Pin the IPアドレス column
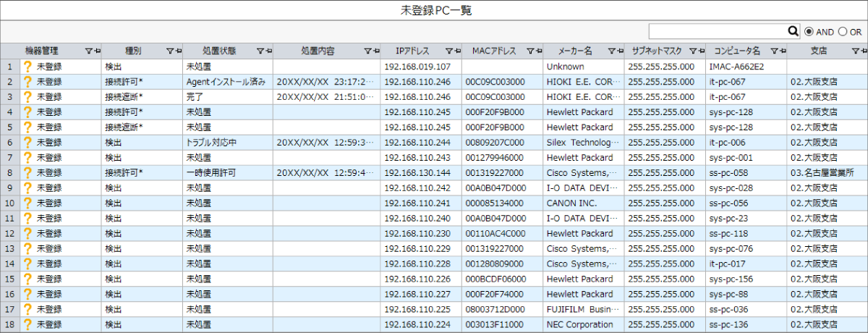 coord(456,51)
